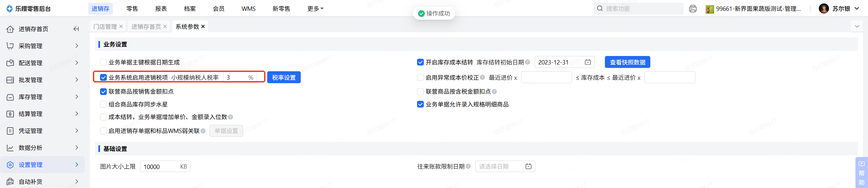Collapse the sidebar with the arrow icon
The height and width of the screenshot is (188, 868).
76,29
